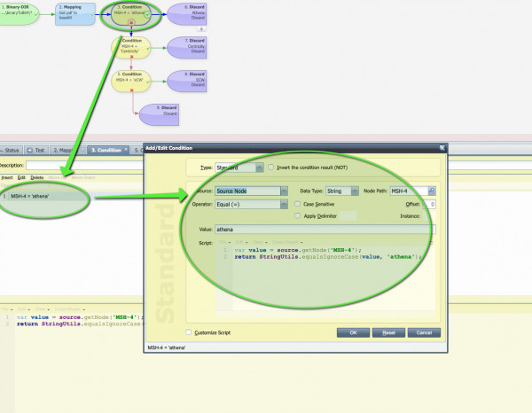
Task: Click the Reset button in the dialog
Action: click(388, 332)
